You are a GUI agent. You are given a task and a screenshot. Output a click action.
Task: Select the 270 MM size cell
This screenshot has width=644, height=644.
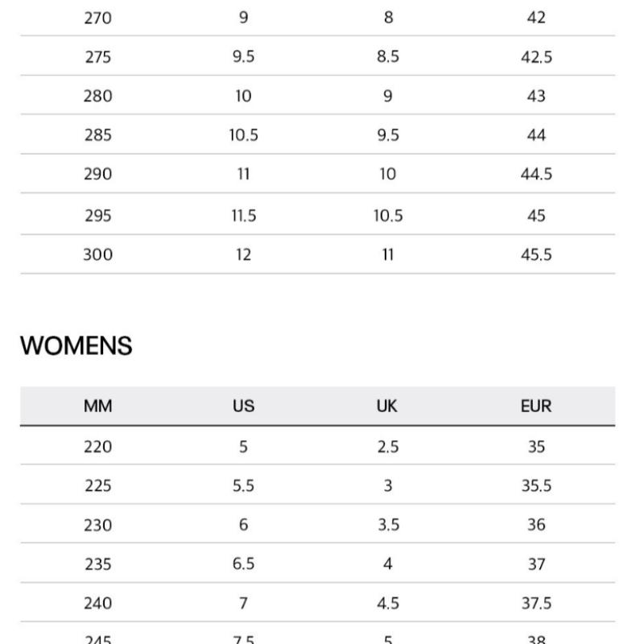[x=97, y=18]
